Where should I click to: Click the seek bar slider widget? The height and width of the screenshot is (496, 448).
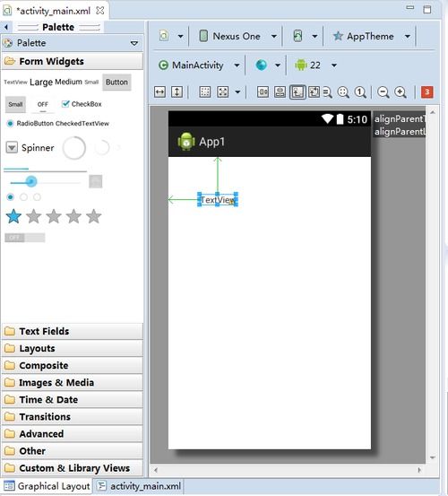[45, 182]
